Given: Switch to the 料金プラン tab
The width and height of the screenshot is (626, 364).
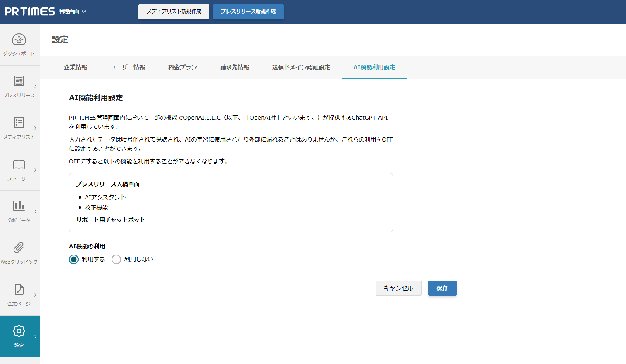Looking at the screenshot, I should tap(182, 67).
